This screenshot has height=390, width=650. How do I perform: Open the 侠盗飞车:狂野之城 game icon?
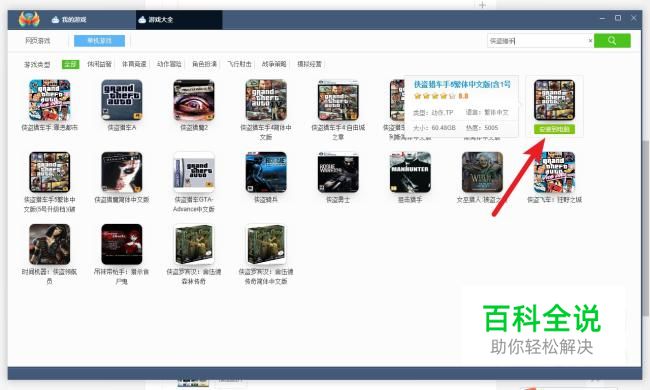pyautogui.click(x=554, y=172)
